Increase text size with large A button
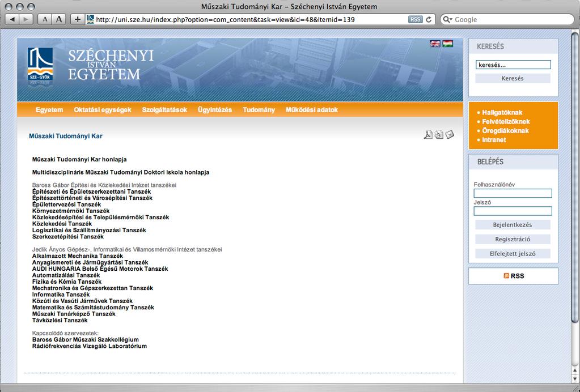Viewport: 580px width, 392px height. click(59, 19)
